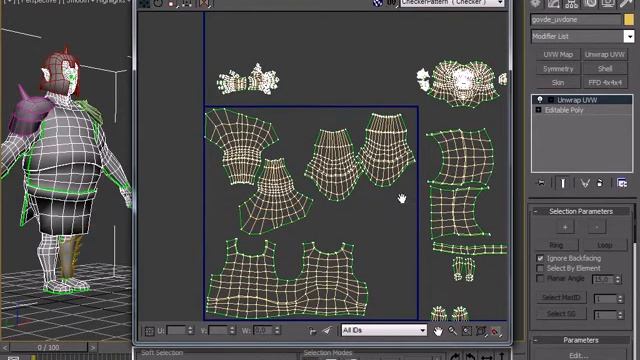This screenshot has height=360, width=640.
Task: Collapse the Selection Parameters rollout
Action: tap(536, 211)
